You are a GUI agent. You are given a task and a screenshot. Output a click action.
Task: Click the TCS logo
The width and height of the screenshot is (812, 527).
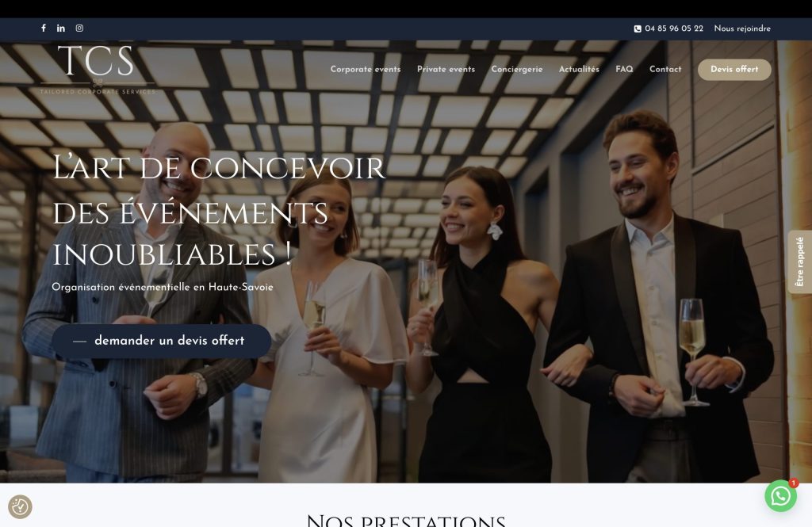click(x=98, y=70)
